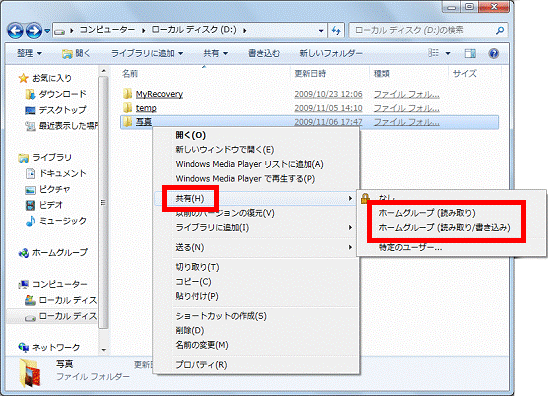Open the 共有(H) submenu entry
This screenshot has height=396, width=548.
pos(256,199)
